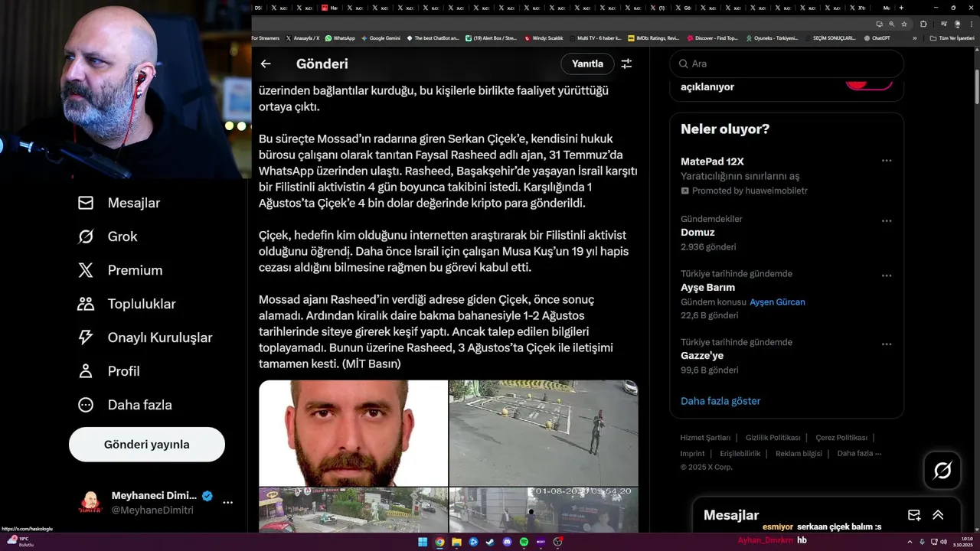Bookmark this page with the star icon
The width and height of the screenshot is (980, 551).
pyautogui.click(x=903, y=24)
